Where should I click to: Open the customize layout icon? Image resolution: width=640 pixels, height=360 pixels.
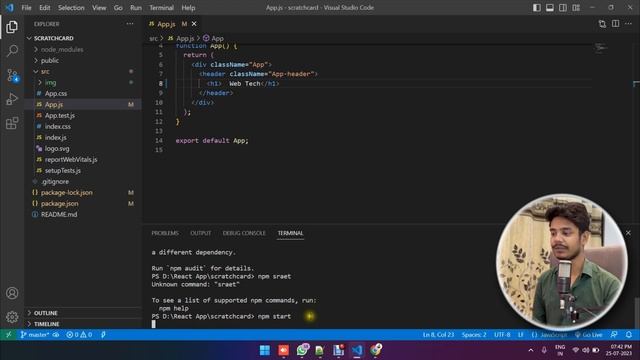click(x=576, y=8)
